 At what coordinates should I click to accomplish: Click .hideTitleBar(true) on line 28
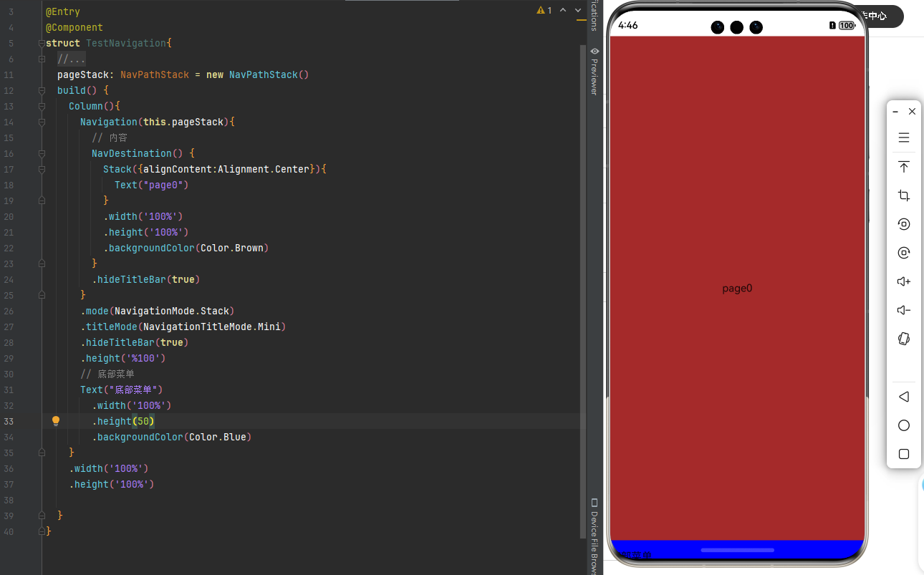pos(135,342)
